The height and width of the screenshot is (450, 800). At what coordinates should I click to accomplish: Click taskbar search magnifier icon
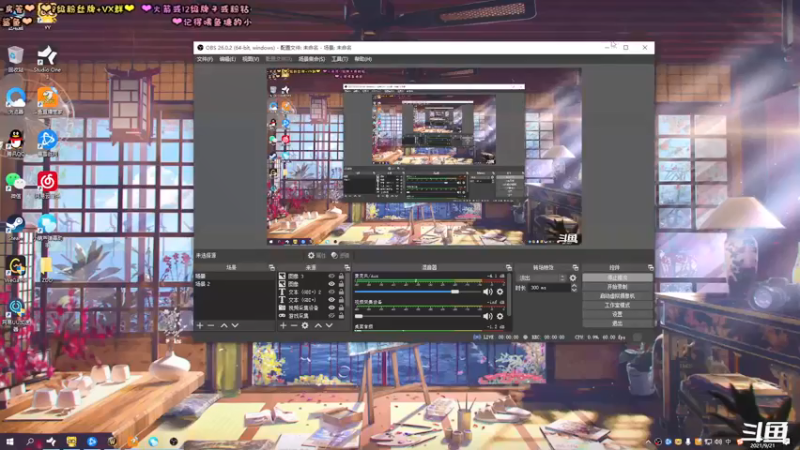(x=30, y=442)
